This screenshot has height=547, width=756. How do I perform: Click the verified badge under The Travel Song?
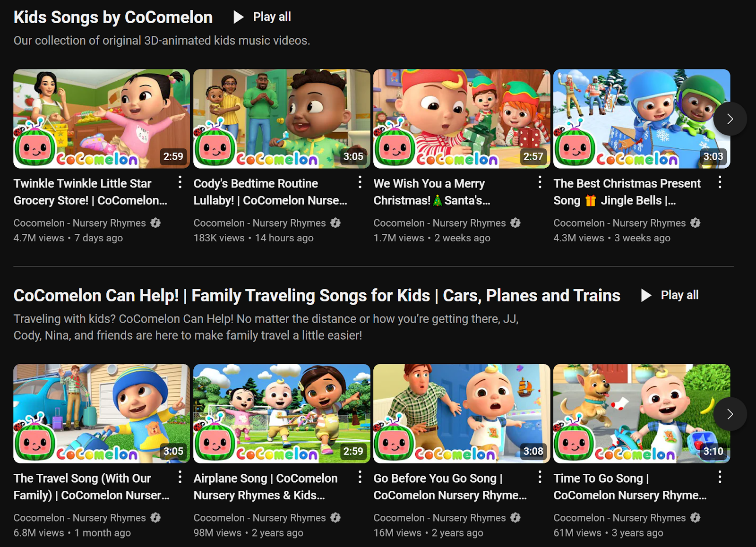pyautogui.click(x=156, y=518)
